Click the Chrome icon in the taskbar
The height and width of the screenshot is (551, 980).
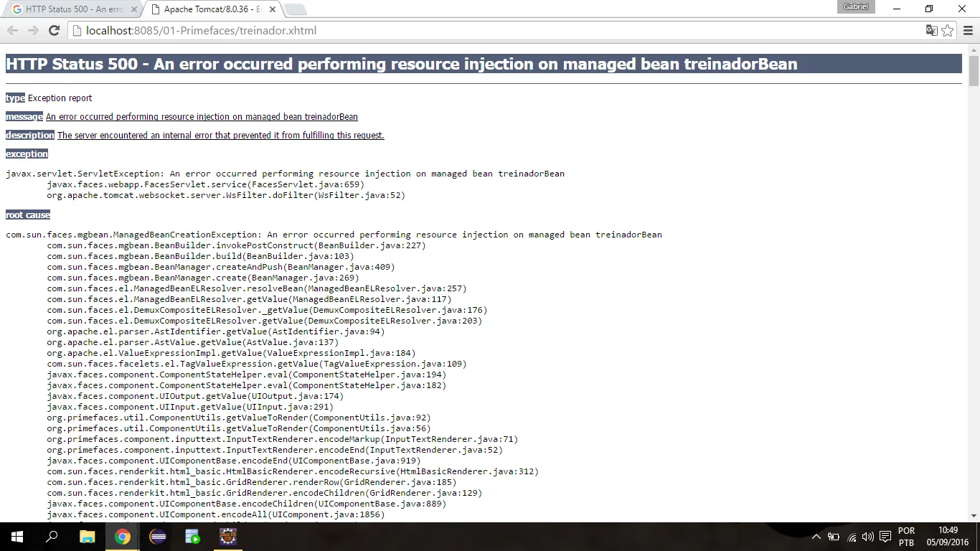tap(122, 537)
